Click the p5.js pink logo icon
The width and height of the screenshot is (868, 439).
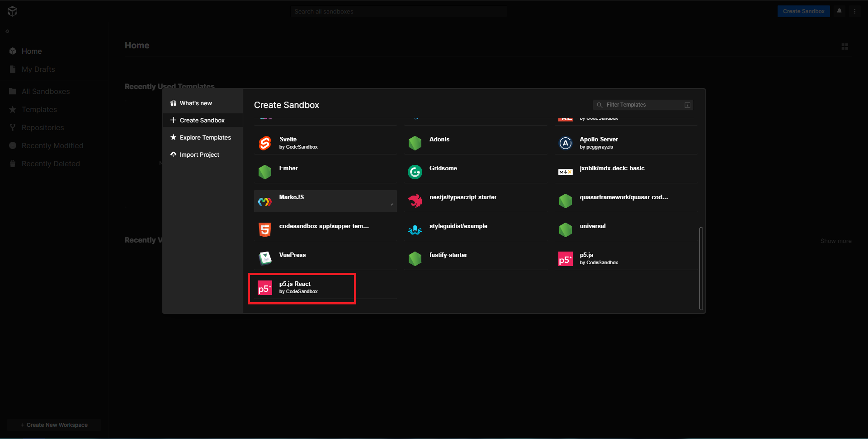click(x=566, y=259)
